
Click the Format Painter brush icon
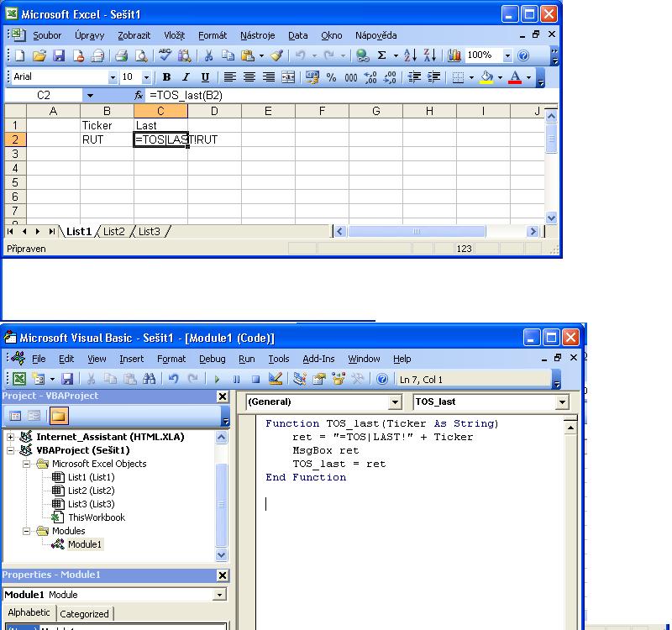276,55
